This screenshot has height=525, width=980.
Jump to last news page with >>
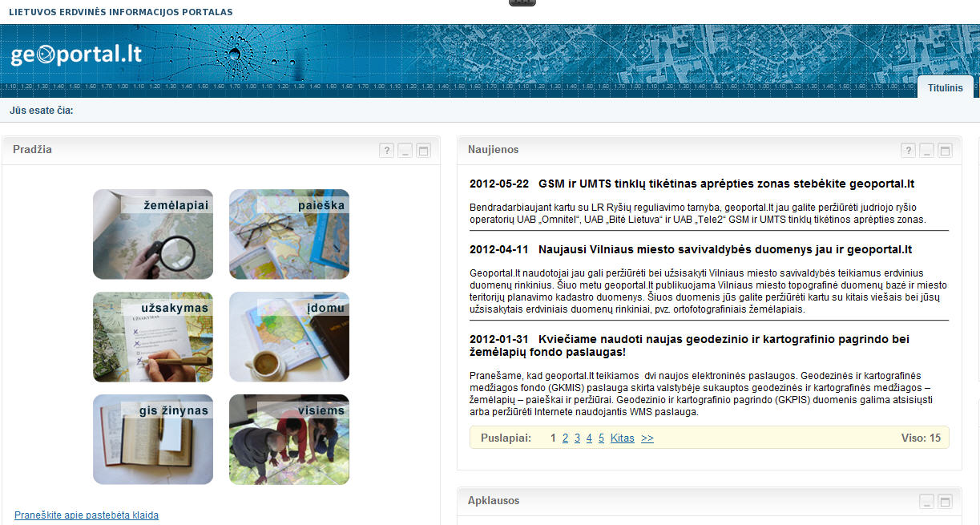tap(647, 438)
